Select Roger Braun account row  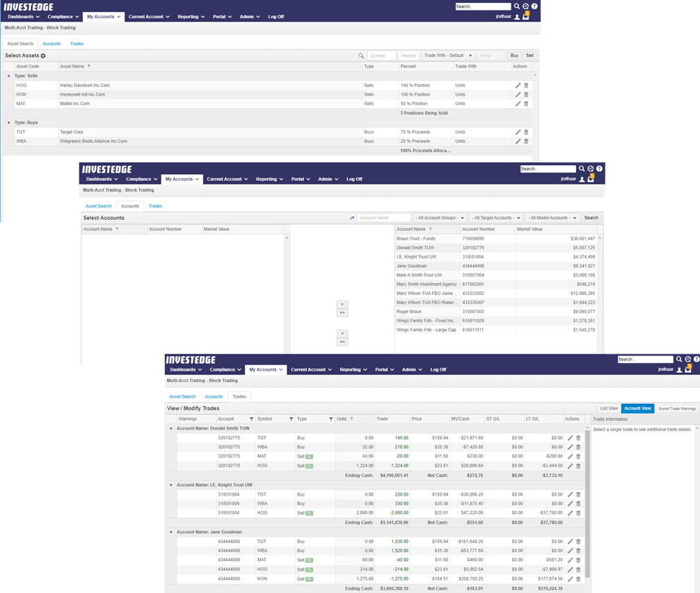tap(495, 312)
